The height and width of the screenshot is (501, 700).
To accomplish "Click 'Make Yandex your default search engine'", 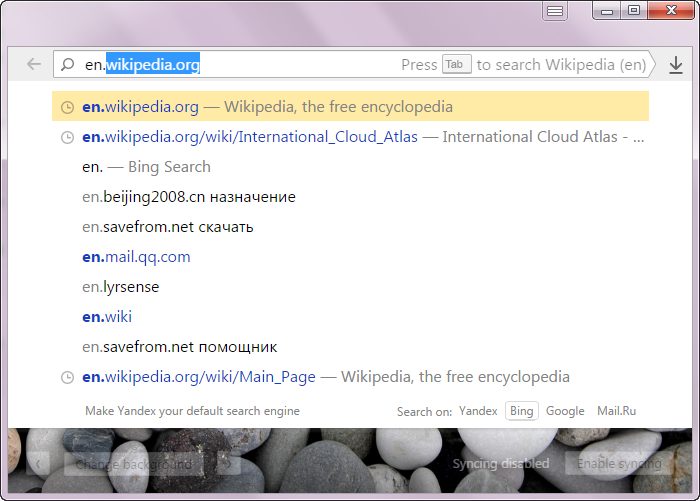I will (192, 411).
